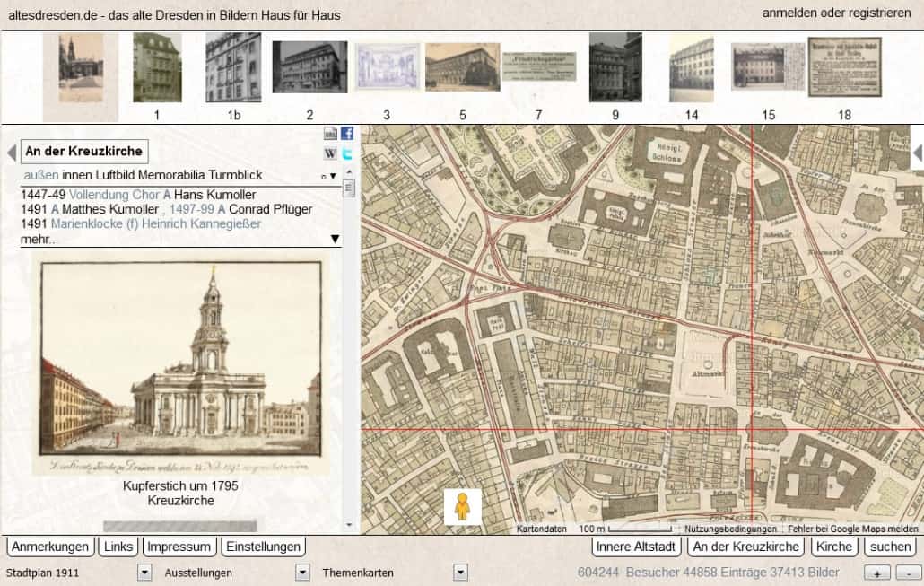Click the 1497-99 date link
Image resolution: width=924 pixels, height=586 pixels.
[191, 209]
